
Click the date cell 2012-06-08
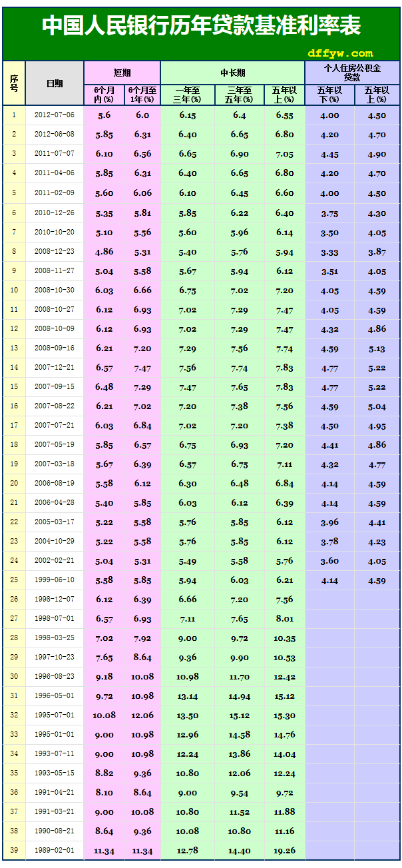55,135
